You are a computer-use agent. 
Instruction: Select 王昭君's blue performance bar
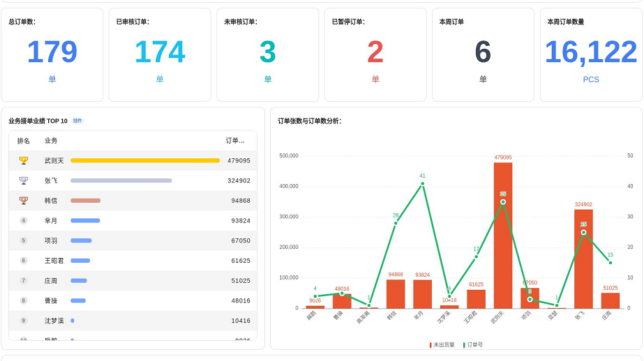[x=80, y=261]
